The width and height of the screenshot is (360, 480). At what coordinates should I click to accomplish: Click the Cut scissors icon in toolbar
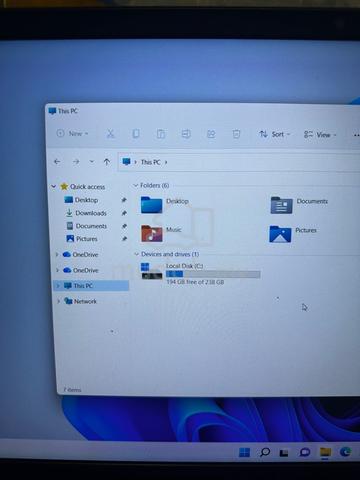tap(110, 134)
